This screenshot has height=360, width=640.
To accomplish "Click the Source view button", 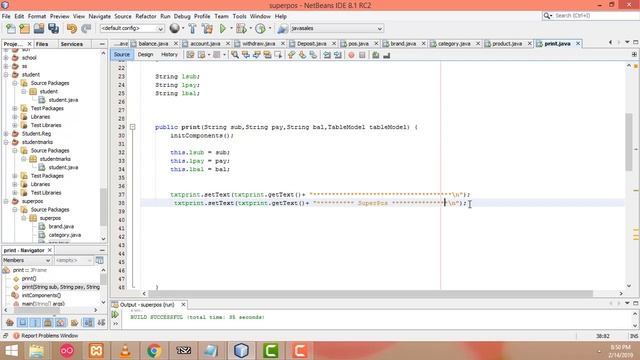I will click(122, 54).
